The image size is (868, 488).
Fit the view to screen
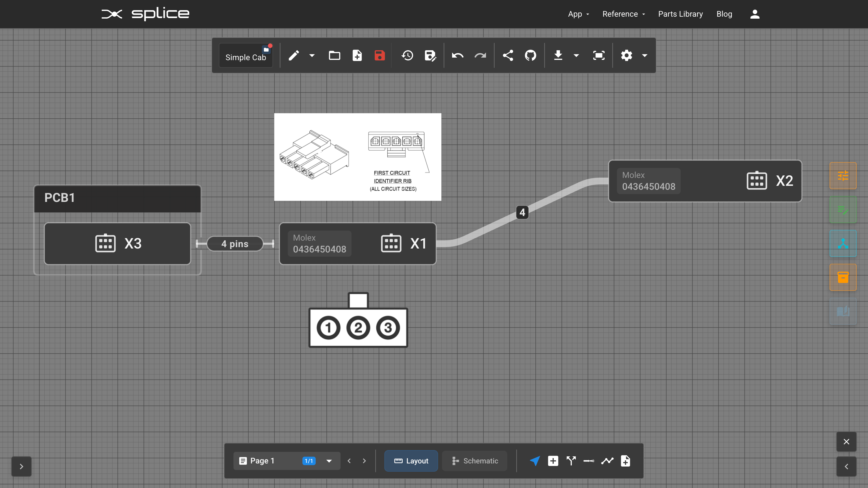(599, 55)
